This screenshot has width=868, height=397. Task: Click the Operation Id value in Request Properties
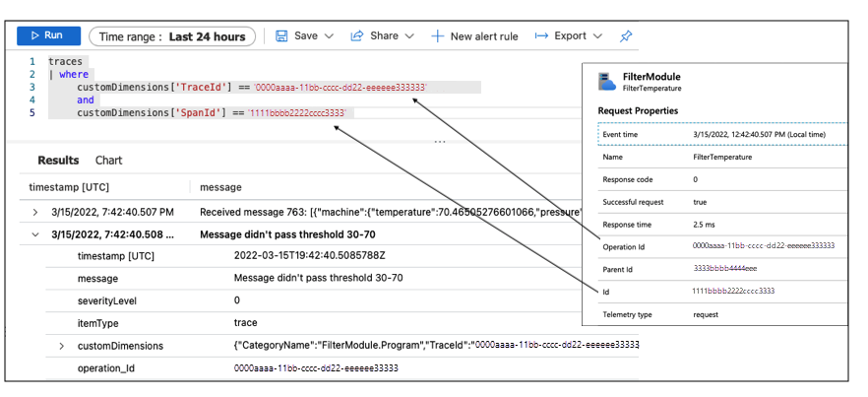pos(764,246)
